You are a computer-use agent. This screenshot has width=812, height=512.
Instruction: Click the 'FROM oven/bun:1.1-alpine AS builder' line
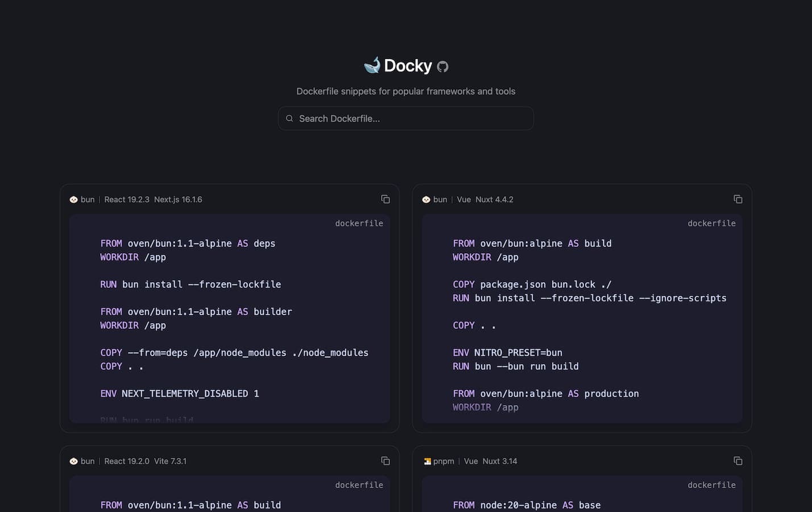[x=196, y=312]
